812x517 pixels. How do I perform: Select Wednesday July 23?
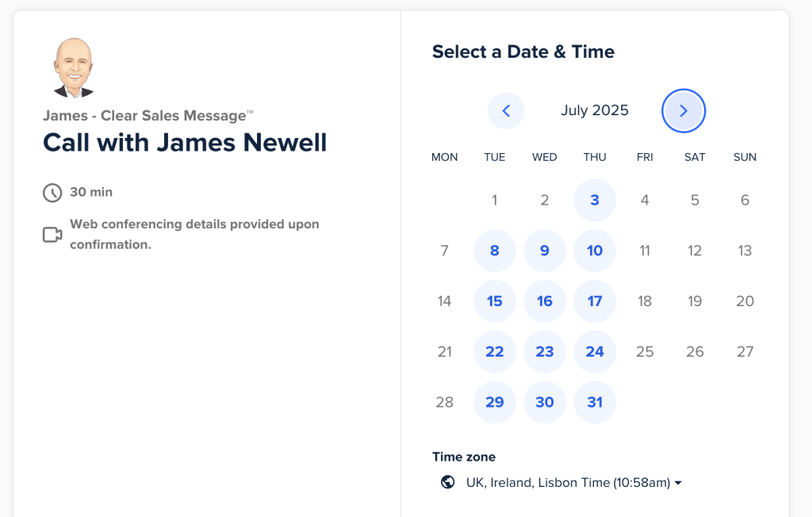545,352
